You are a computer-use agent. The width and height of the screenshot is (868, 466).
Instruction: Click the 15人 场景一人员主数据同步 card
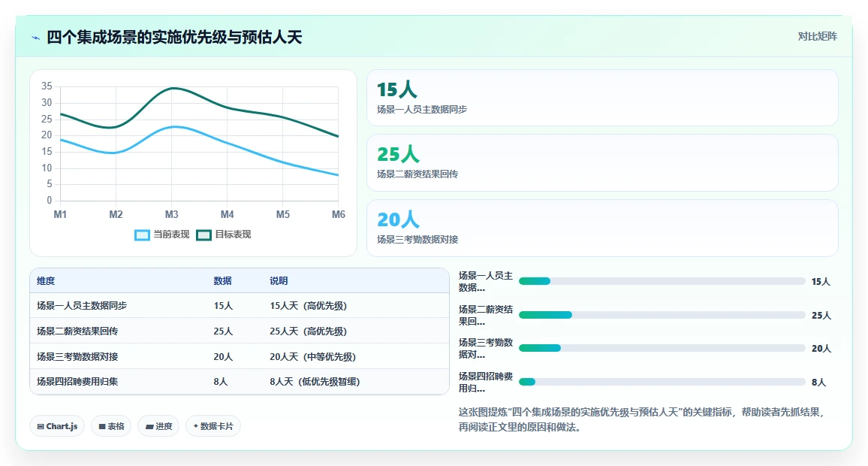coord(602,98)
